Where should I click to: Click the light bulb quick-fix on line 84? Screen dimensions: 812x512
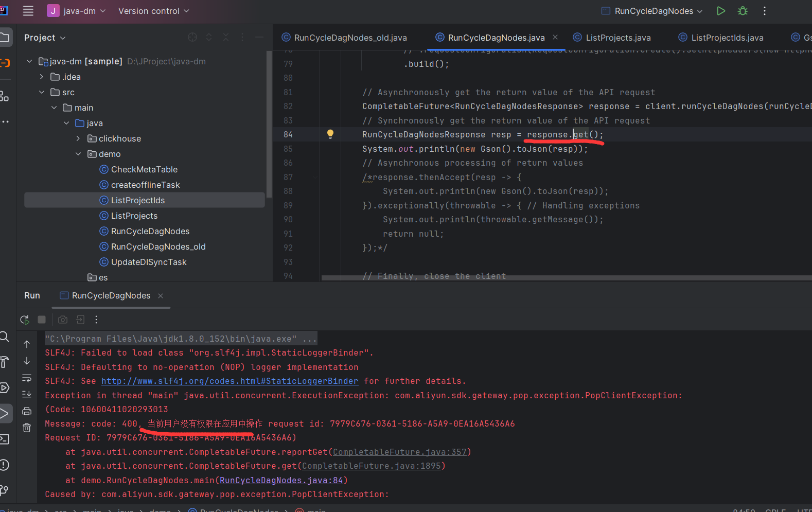click(330, 134)
